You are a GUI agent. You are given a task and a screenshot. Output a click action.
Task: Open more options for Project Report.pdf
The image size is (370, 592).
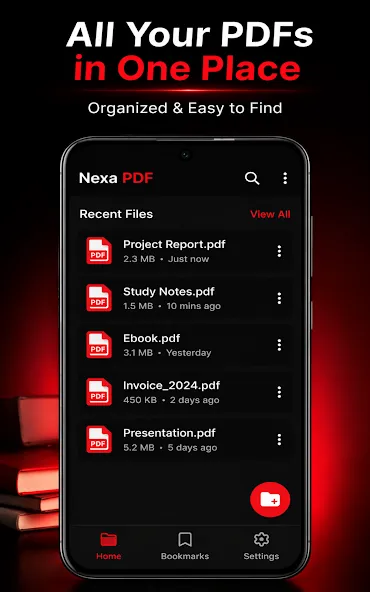279,251
